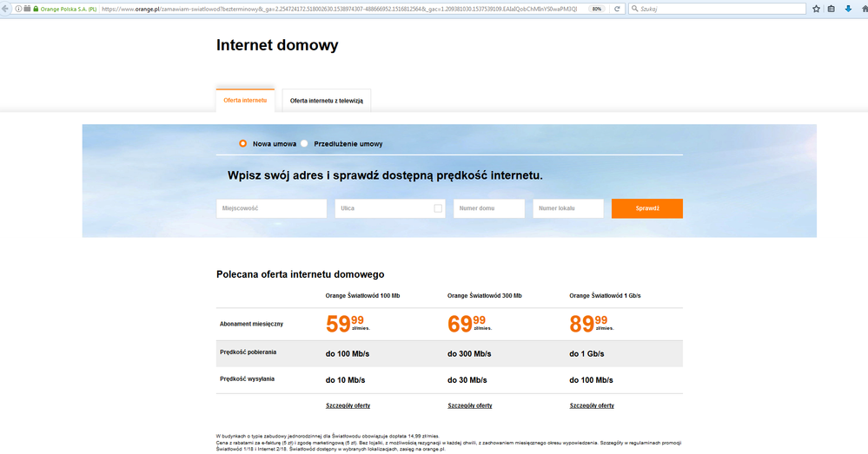Image resolution: width=868 pixels, height=454 pixels.
Task: Click the Miejscowość input field
Action: click(x=271, y=208)
